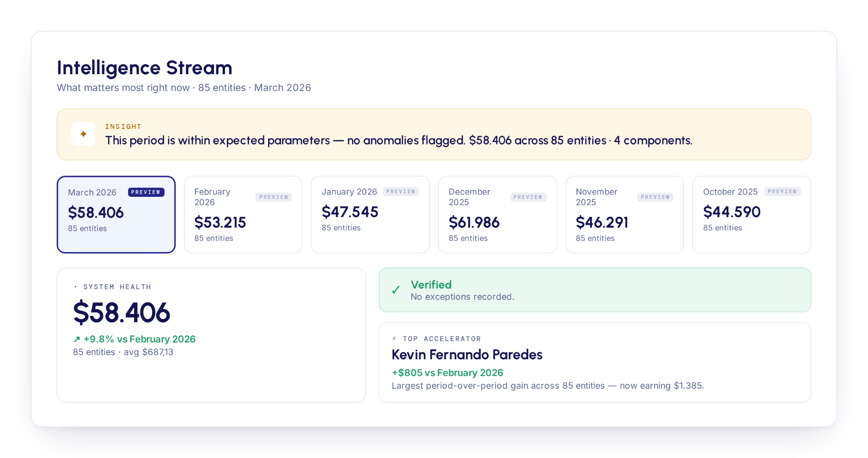Click the TOP ACCELERATOR label
868x458 pixels.
click(442, 339)
